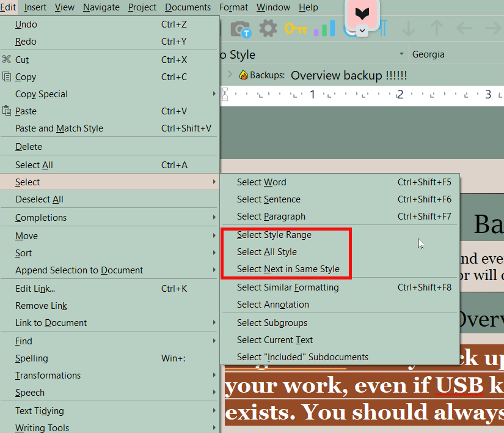Click the up arrow toolbar icon
Image resolution: width=504 pixels, height=433 pixels.
pyautogui.click(x=436, y=28)
